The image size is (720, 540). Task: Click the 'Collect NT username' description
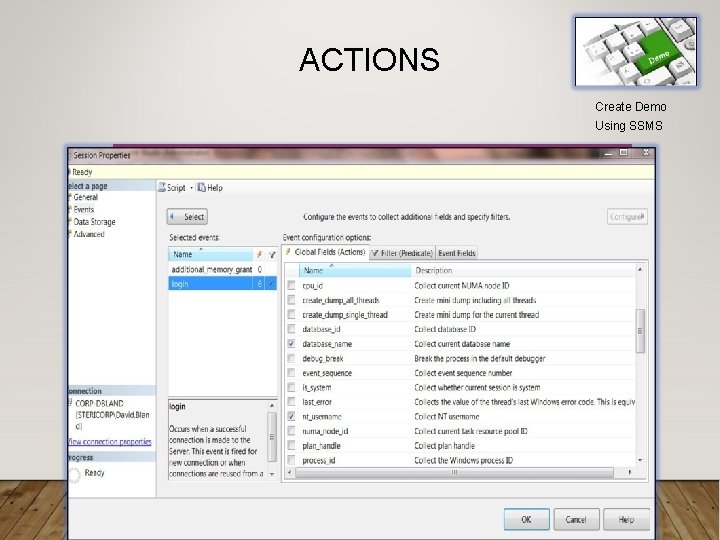(x=446, y=417)
